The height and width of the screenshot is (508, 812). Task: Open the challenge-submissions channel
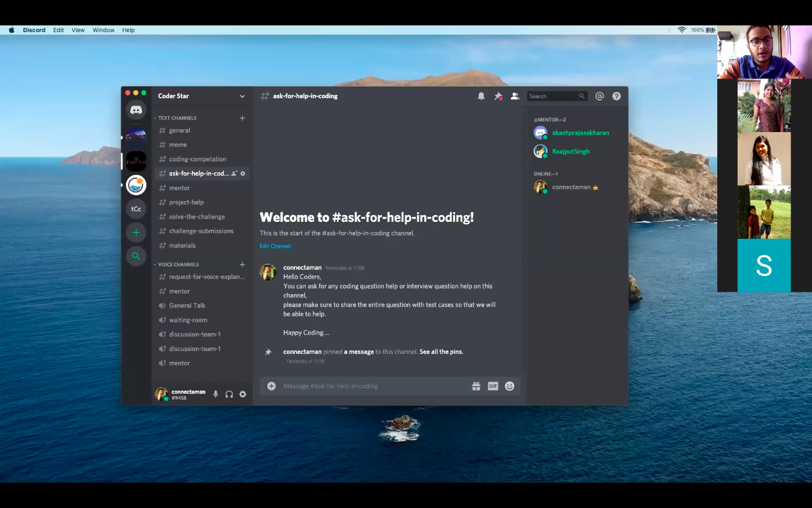(x=202, y=231)
